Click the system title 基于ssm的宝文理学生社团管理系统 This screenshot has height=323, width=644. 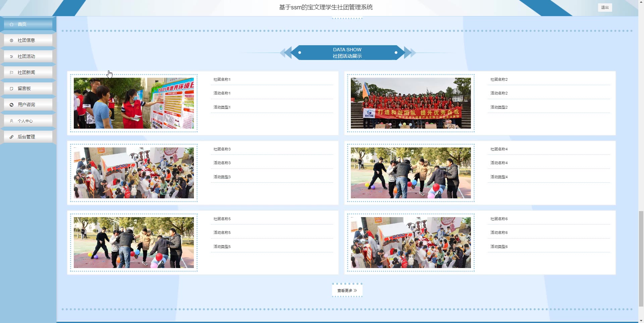pyautogui.click(x=326, y=7)
